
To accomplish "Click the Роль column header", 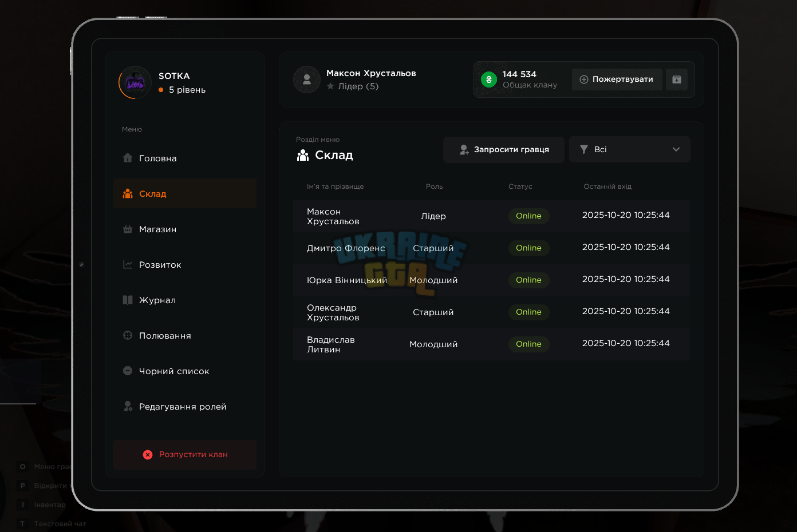I will tap(434, 186).
